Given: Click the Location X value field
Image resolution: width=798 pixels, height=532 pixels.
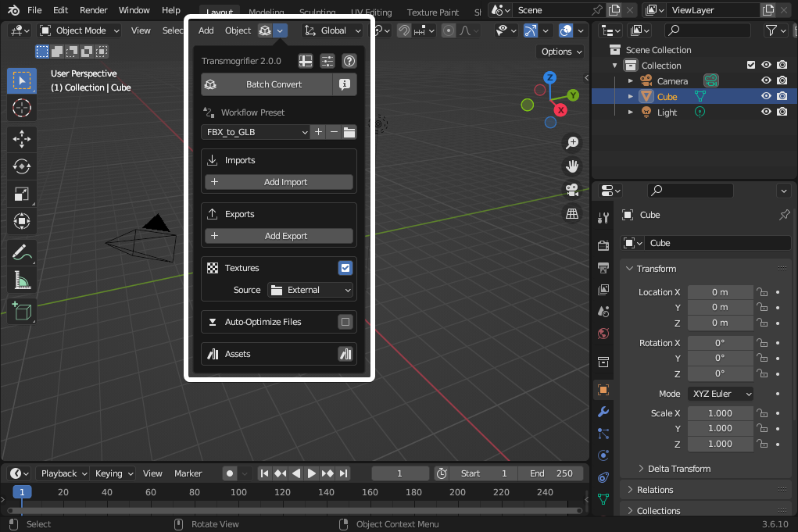Looking at the screenshot, I should point(720,292).
